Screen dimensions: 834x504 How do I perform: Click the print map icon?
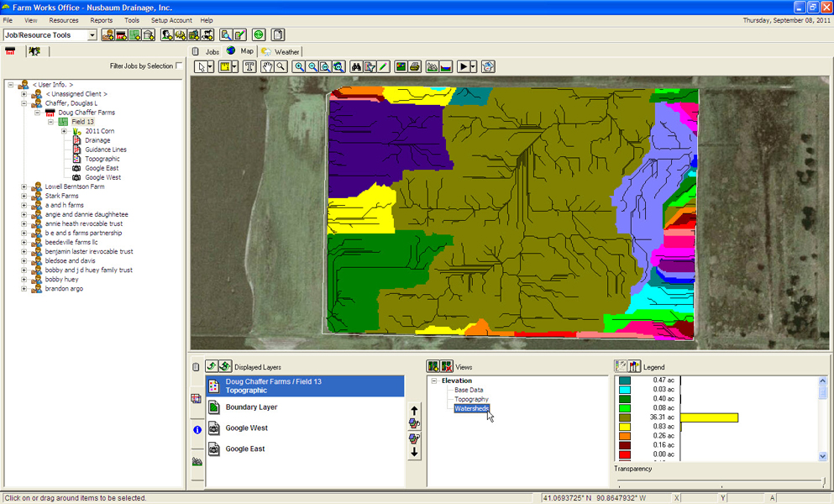(x=414, y=66)
